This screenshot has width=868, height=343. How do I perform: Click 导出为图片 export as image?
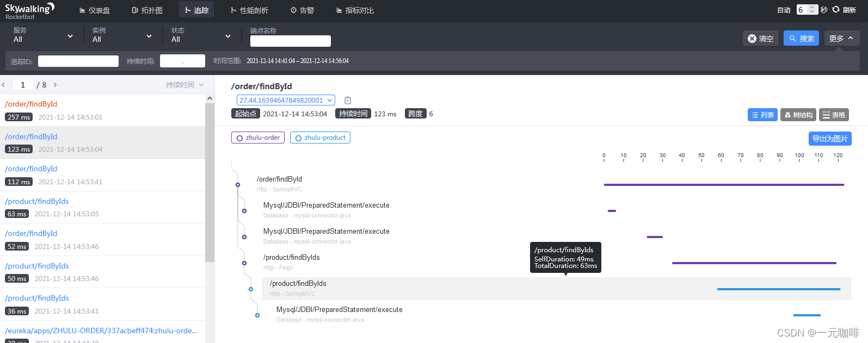point(830,139)
